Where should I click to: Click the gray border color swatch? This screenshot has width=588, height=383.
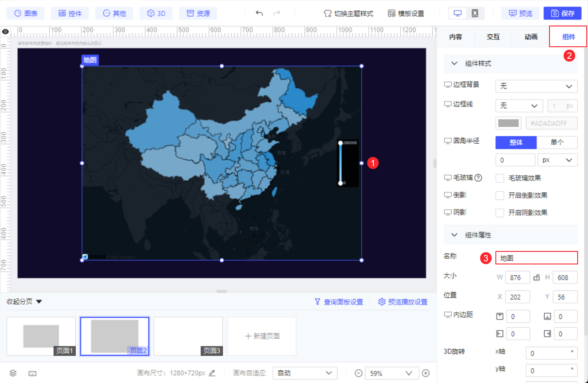(x=508, y=123)
